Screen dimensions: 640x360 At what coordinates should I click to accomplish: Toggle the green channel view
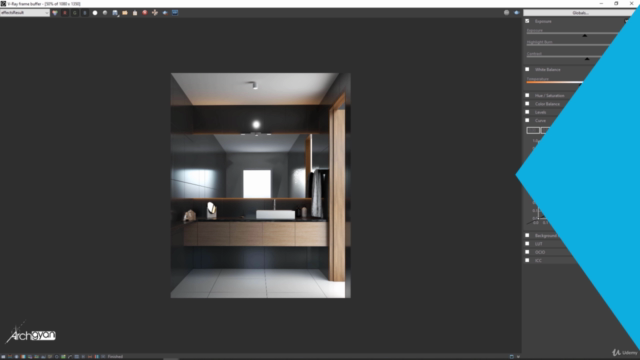coord(75,13)
